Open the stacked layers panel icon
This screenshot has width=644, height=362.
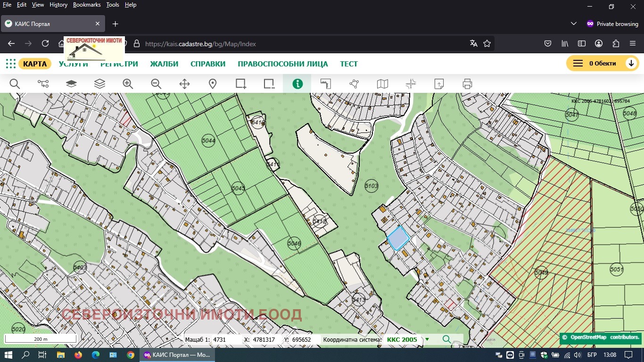tap(99, 84)
